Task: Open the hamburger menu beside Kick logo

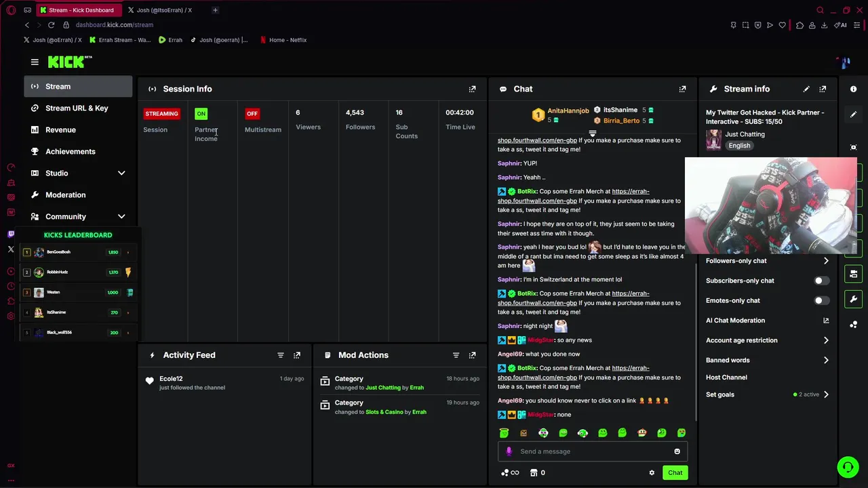Action: 35,62
